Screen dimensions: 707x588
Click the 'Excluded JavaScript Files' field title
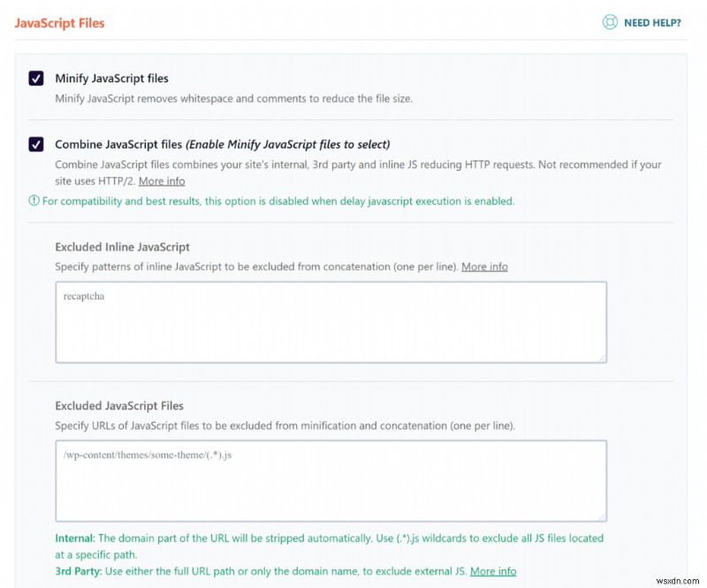click(119, 406)
